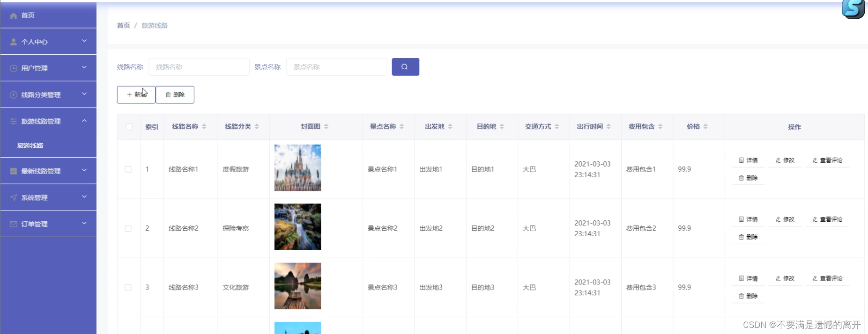Click 查看评论 for 线路名称1
The image size is (868, 334).
click(x=827, y=160)
